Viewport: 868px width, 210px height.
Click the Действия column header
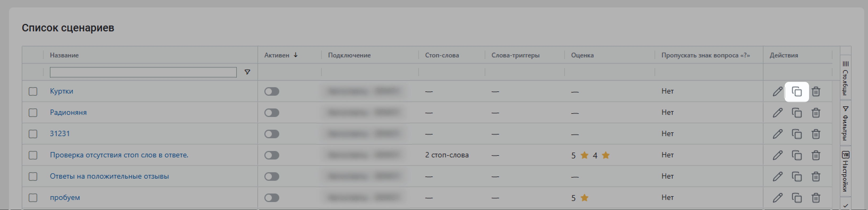pyautogui.click(x=783, y=55)
